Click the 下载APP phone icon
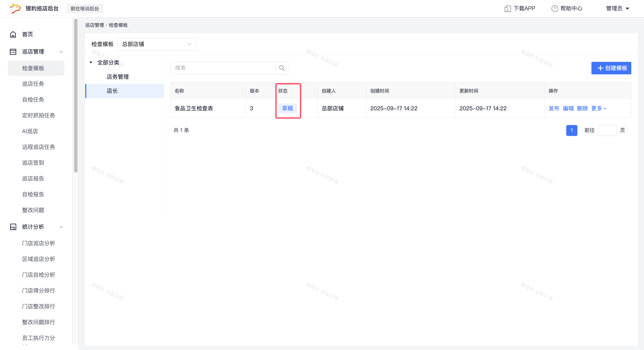 (x=507, y=9)
